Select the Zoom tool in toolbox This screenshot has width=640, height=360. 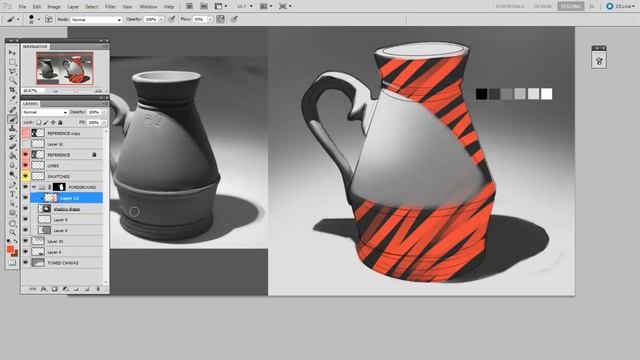pyautogui.click(x=12, y=232)
